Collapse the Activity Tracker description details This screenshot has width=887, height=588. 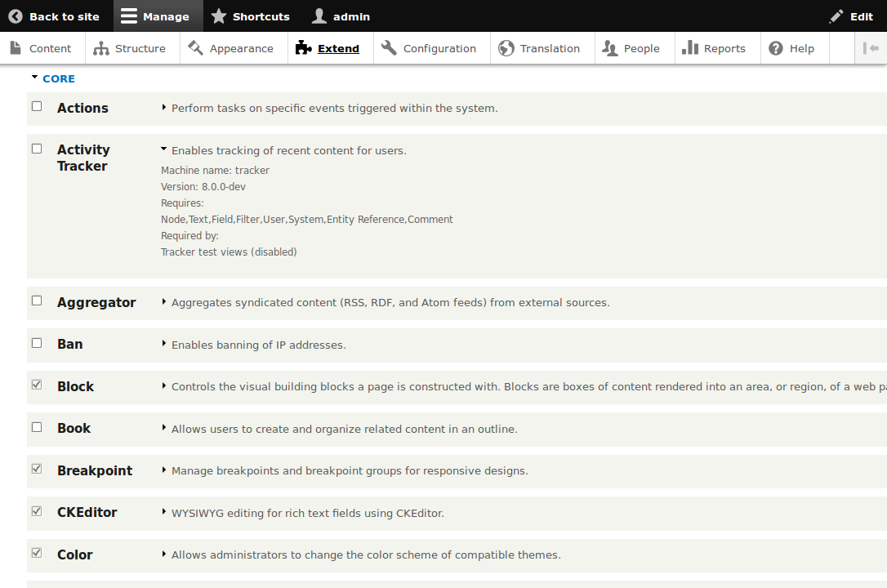point(164,149)
